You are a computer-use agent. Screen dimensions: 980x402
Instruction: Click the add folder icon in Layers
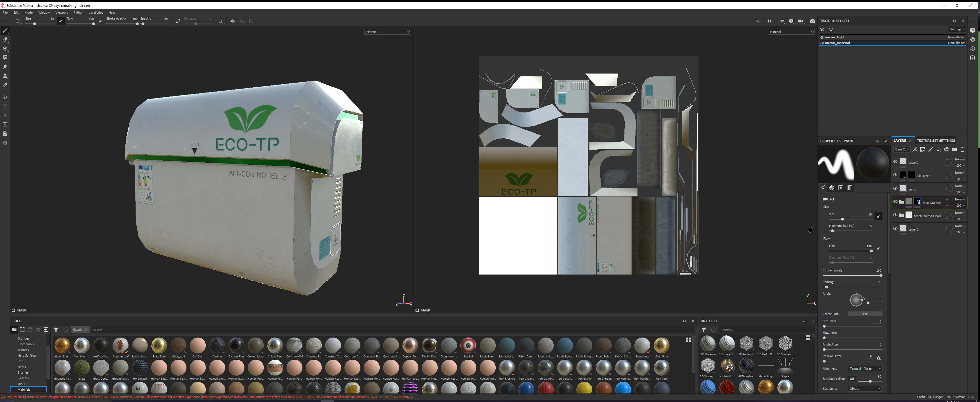pyautogui.click(x=954, y=149)
